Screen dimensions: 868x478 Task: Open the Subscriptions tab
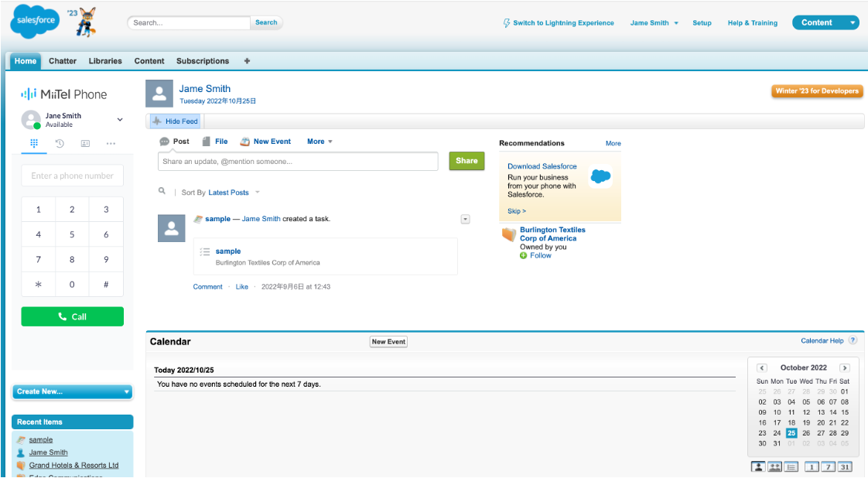tap(203, 61)
